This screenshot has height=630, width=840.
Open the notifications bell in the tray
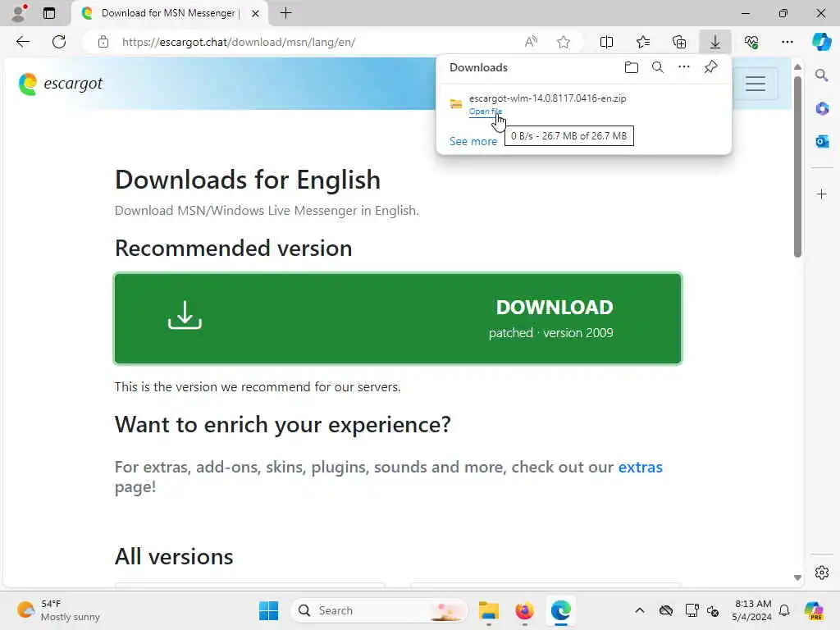(784, 610)
